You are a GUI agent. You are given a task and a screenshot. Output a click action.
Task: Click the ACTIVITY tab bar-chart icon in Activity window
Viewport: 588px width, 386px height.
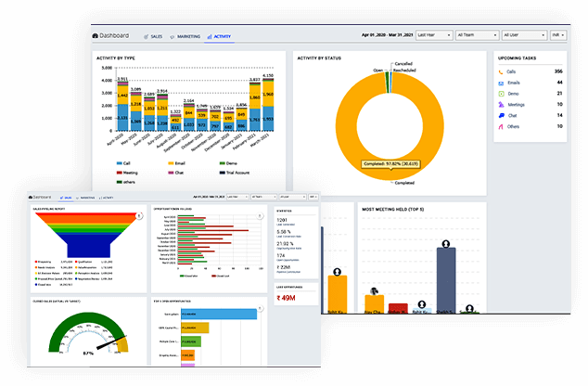(x=210, y=36)
